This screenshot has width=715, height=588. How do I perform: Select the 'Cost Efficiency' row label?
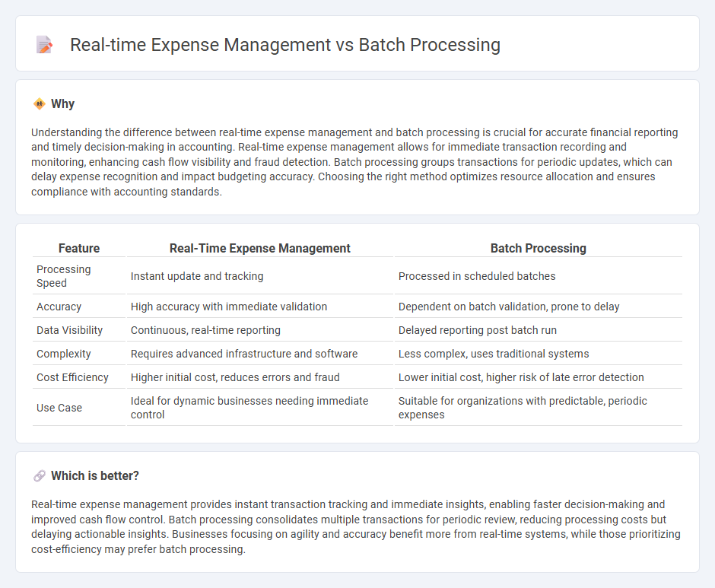[72, 377]
